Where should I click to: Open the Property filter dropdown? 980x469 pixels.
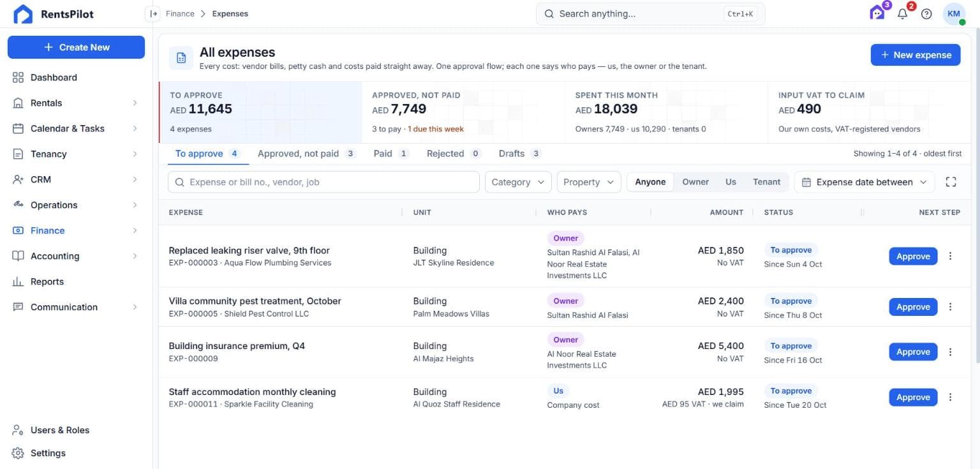pos(589,182)
